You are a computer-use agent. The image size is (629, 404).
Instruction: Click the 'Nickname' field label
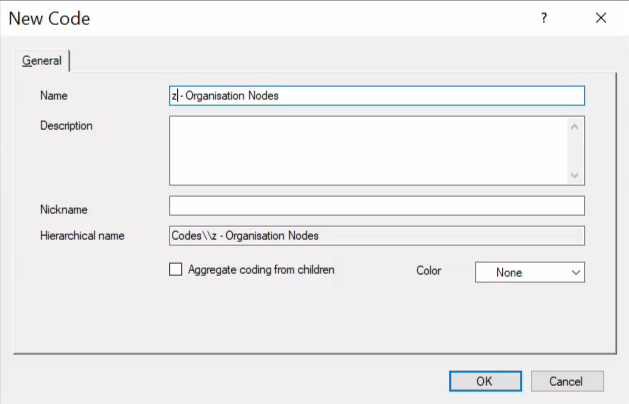(64, 210)
